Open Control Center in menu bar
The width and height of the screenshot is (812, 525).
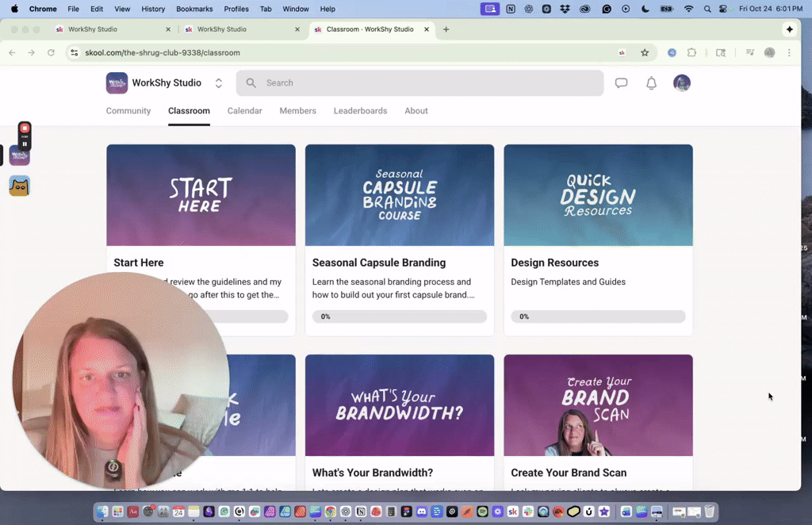coord(723,9)
